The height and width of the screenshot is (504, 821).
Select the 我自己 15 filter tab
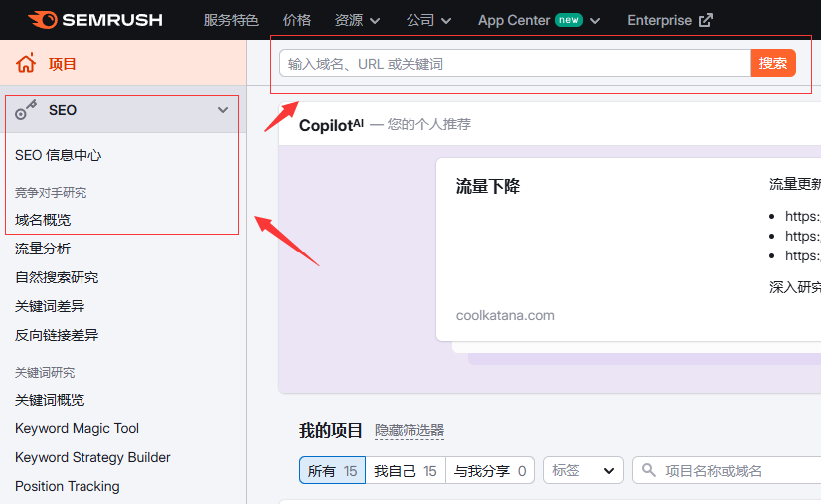pos(406,470)
